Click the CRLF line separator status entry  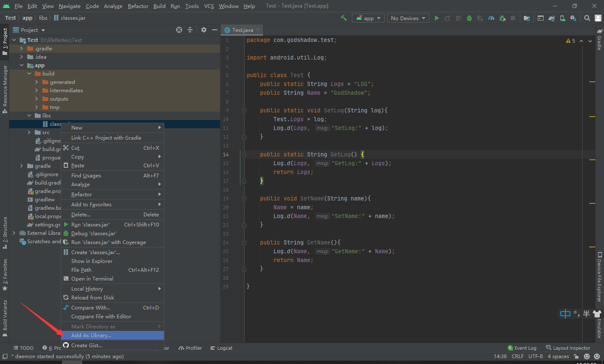(518, 356)
